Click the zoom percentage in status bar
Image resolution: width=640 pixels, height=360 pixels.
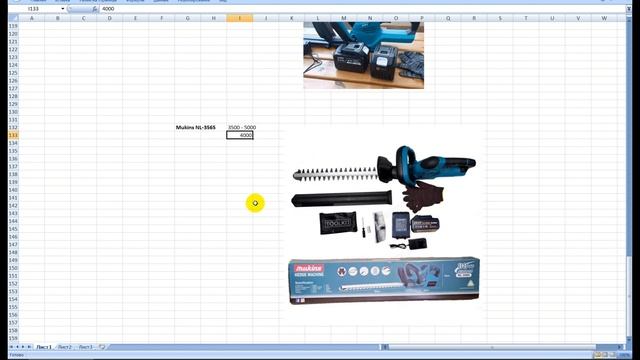tap(625, 356)
